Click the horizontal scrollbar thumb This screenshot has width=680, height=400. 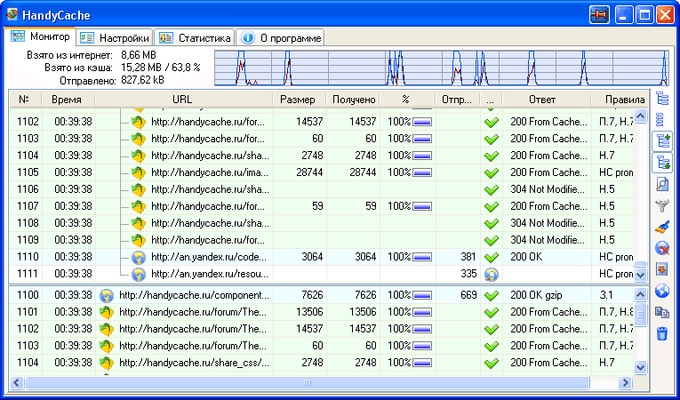pyautogui.click(x=307, y=383)
